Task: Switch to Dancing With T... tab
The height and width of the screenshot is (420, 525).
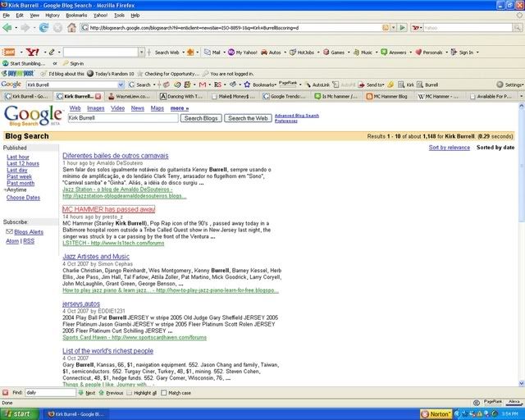Action: coord(181,97)
